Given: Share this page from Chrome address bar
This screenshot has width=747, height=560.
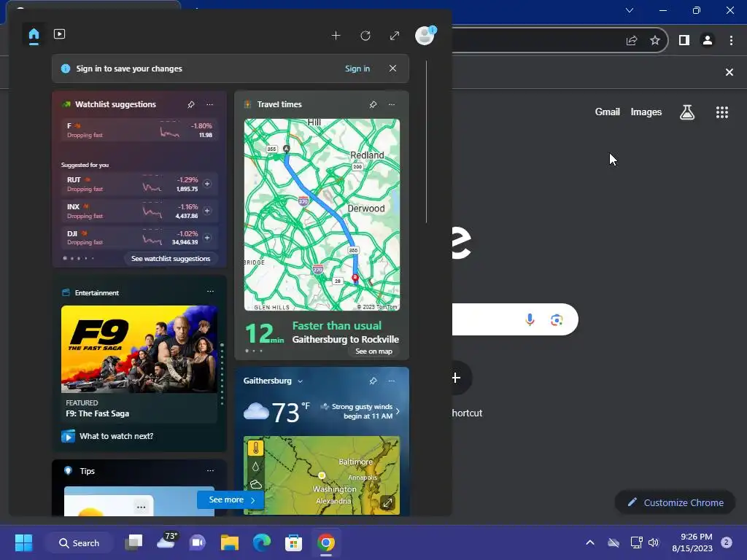Looking at the screenshot, I should (632, 41).
